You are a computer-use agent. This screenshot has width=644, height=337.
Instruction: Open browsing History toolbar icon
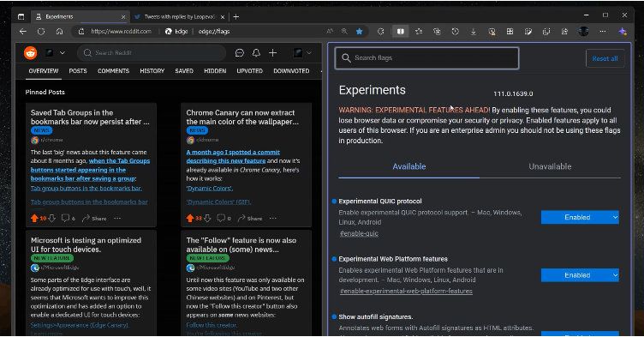pos(455,31)
